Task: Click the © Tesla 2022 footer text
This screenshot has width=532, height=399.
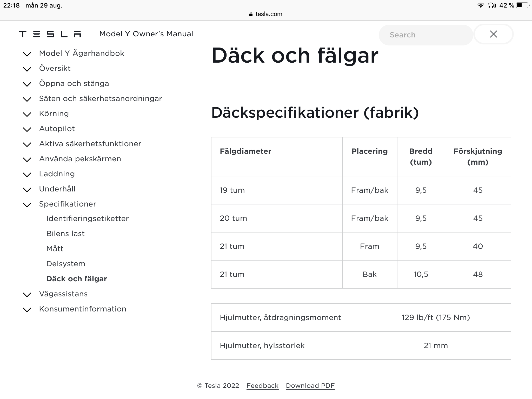Action: tap(218, 386)
